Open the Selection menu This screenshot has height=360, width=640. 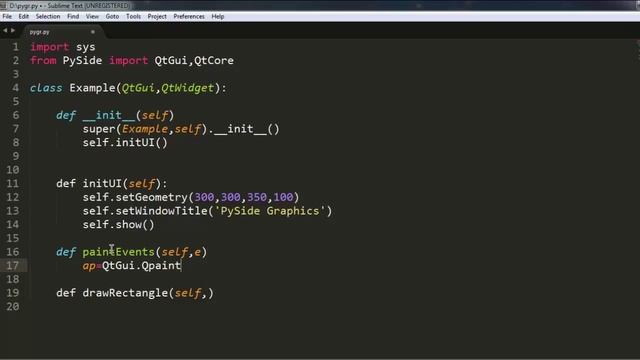tap(48, 16)
